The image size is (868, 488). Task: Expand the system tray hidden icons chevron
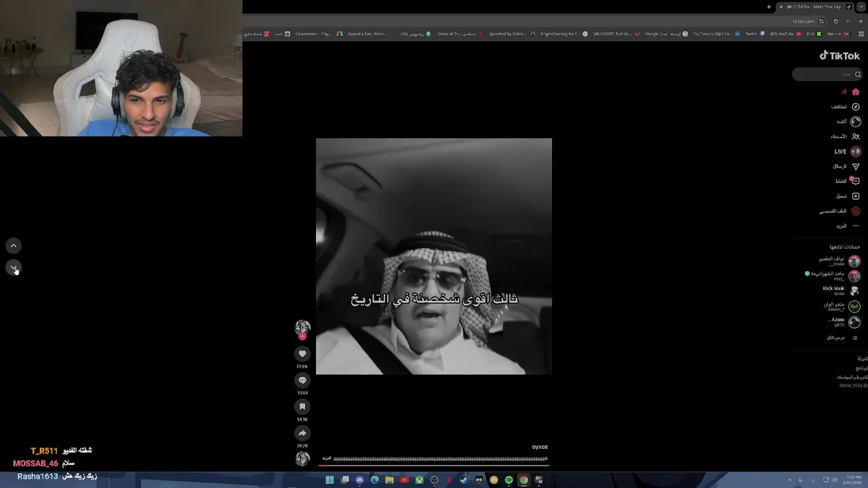tap(789, 480)
